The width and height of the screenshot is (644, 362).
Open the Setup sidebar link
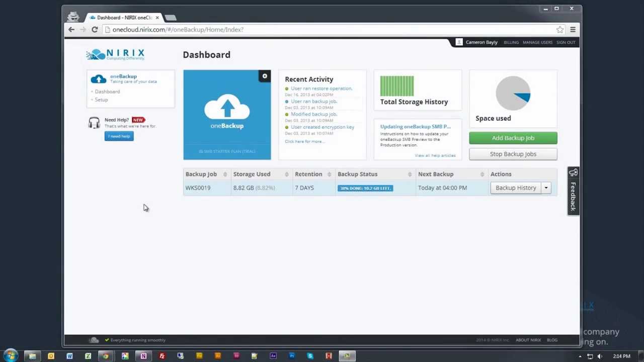point(101,100)
